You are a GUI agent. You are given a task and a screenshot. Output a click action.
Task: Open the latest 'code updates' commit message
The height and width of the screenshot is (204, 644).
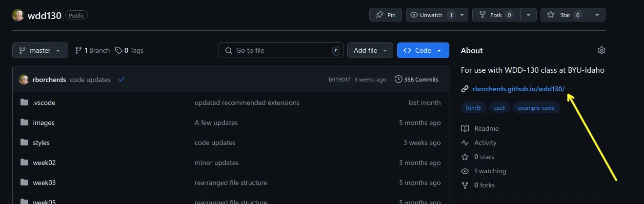click(90, 80)
